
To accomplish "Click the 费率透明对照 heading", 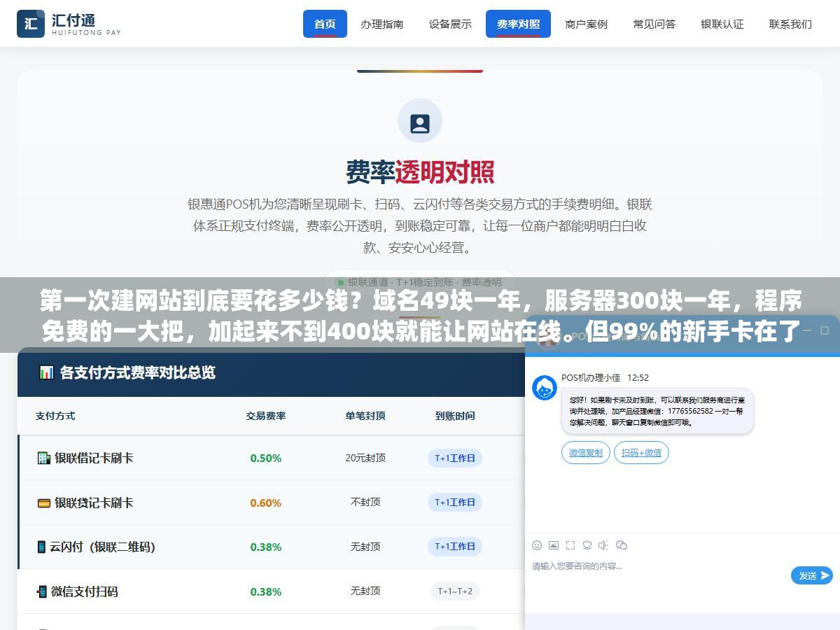I will pyautogui.click(x=420, y=172).
